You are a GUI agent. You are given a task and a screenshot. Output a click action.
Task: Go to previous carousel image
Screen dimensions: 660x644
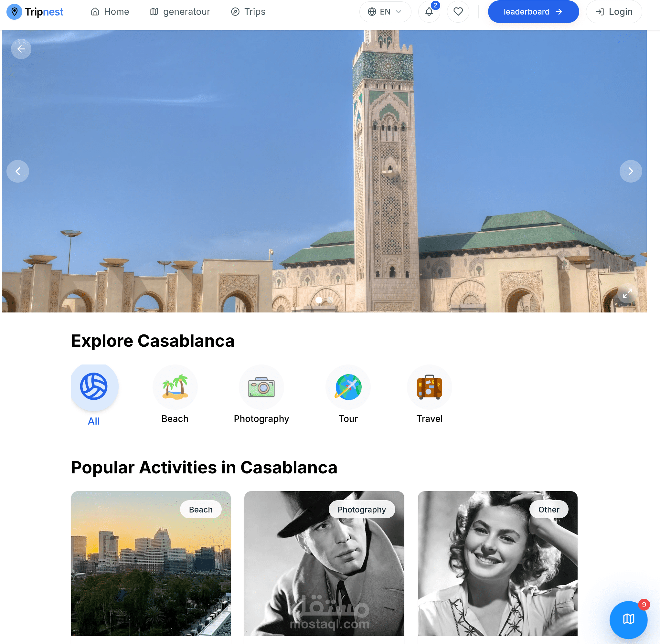(18, 171)
